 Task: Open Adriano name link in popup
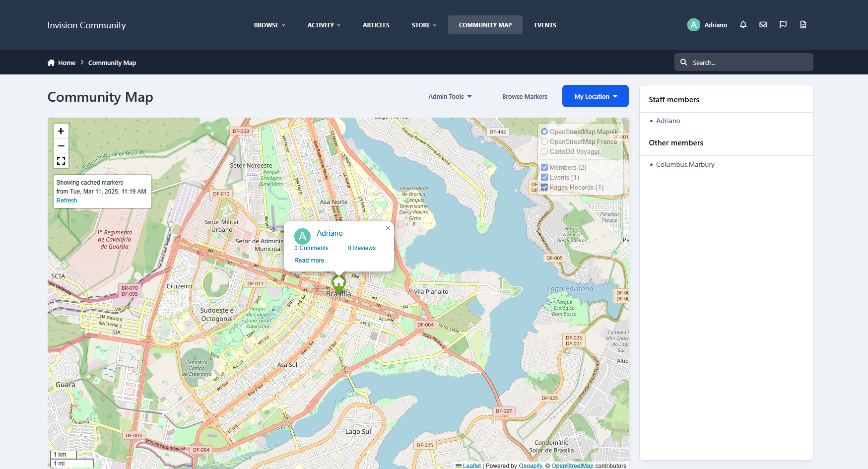pos(330,233)
